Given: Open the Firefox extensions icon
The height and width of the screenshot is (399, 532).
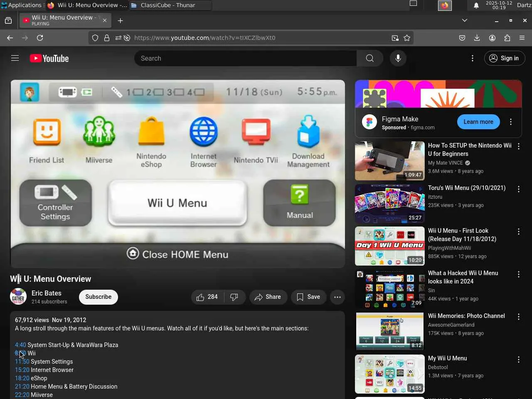Looking at the screenshot, I should pyautogui.click(x=507, y=38).
